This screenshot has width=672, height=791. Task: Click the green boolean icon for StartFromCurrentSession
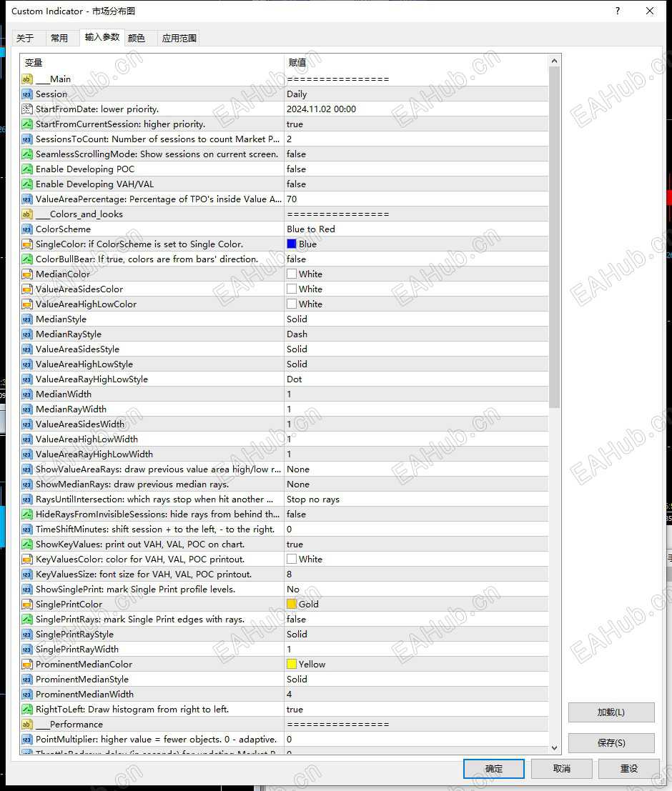click(x=27, y=124)
